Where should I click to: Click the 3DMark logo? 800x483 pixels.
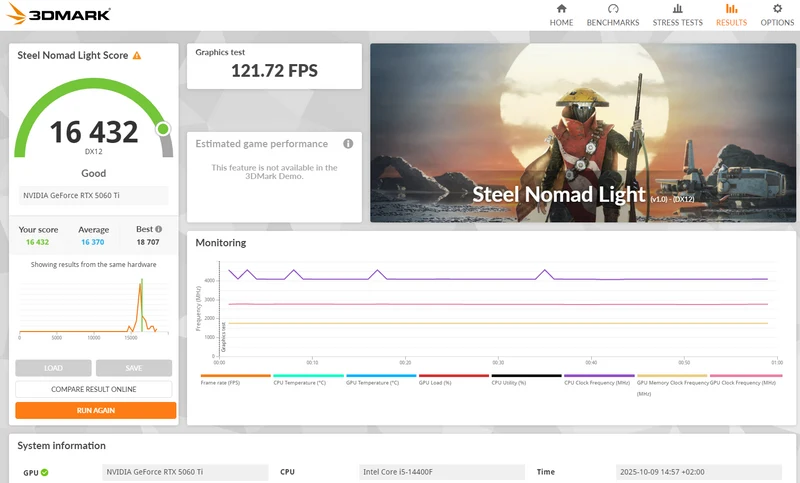click(58, 14)
